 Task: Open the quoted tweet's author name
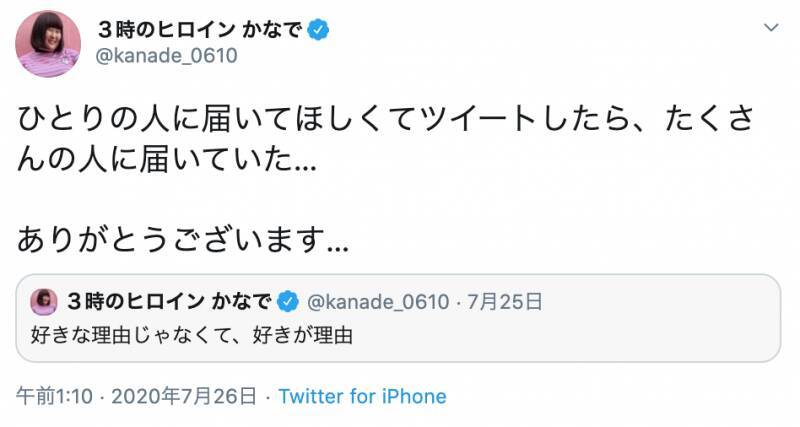pyautogui.click(x=170, y=300)
